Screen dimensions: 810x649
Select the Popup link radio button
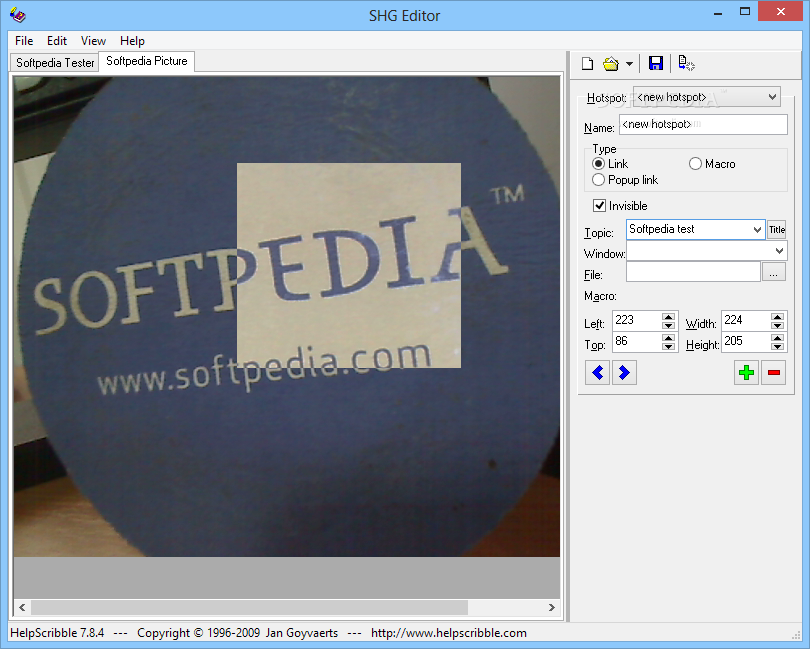pos(598,180)
